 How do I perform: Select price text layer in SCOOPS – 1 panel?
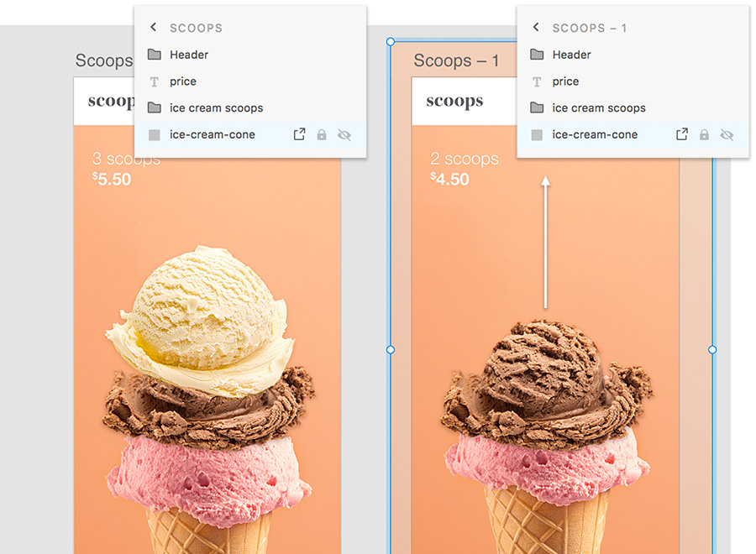tap(633, 81)
